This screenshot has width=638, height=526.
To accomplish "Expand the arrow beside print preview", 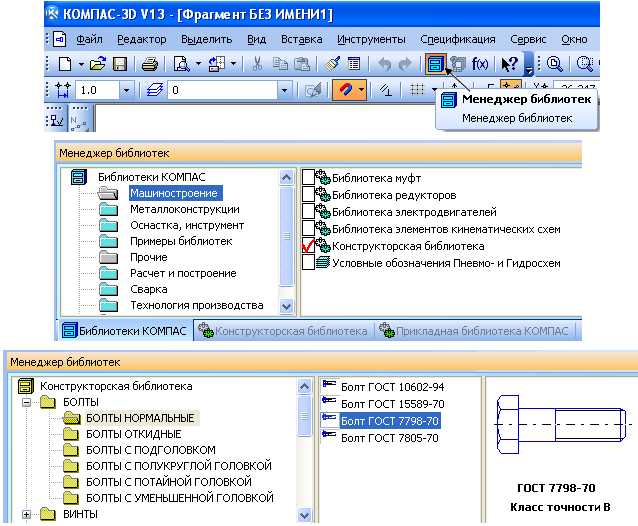I will pos(198,64).
